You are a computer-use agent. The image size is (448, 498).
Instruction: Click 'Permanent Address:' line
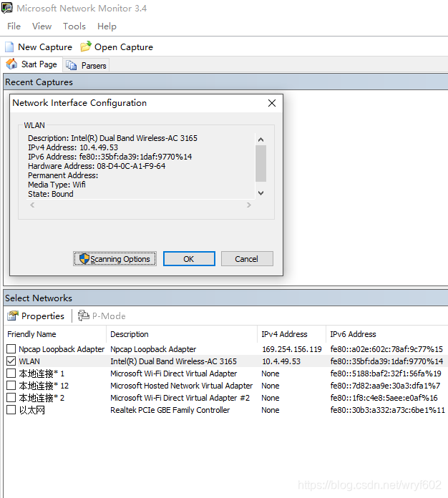[63, 175]
